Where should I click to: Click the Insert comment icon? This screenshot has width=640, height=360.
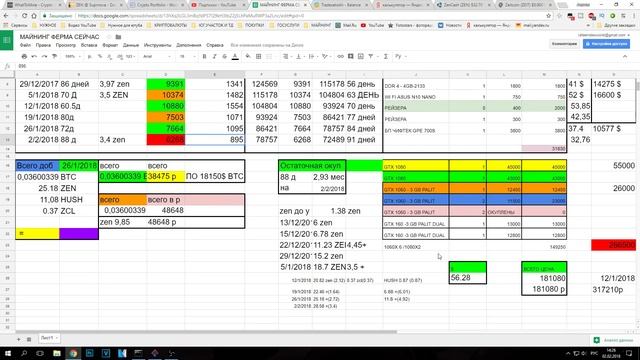click(351, 56)
